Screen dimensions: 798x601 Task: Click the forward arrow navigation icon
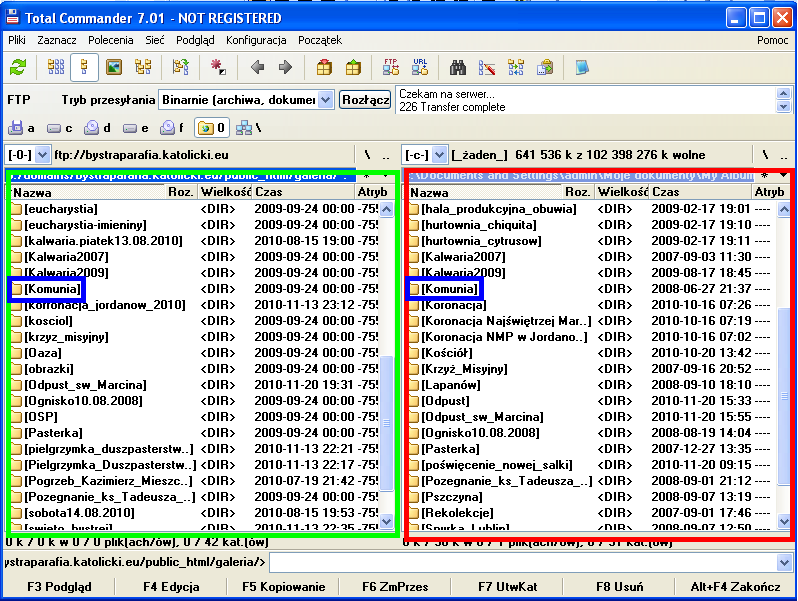click(285, 67)
